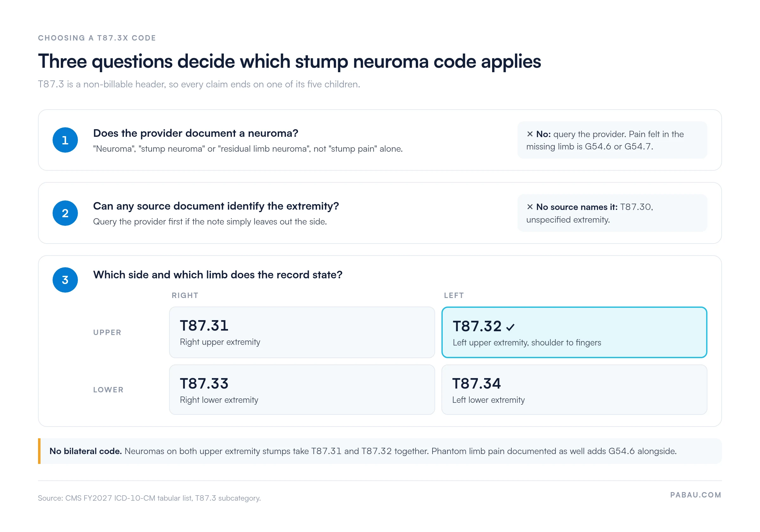
Task: Click the LOWER row label
Action: [108, 389]
